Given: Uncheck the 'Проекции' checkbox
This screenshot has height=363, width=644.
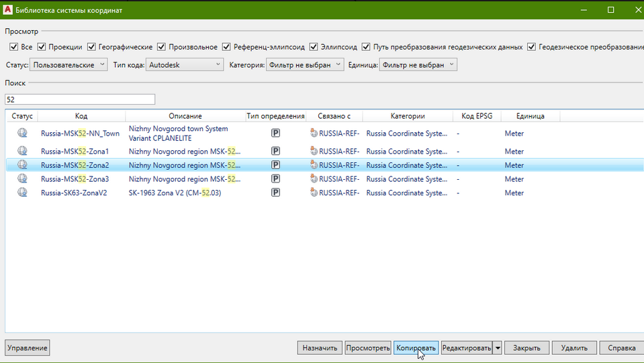Looking at the screenshot, I should pos(42,47).
